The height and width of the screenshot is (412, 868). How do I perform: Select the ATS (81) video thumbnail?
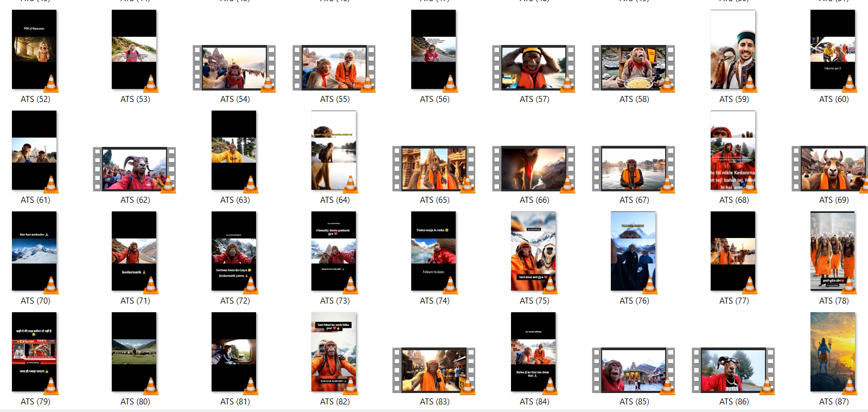tap(234, 352)
